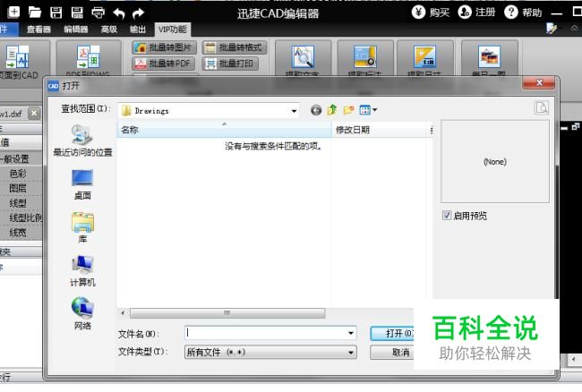This screenshot has width=582, height=392.
Task: Select the 图层 property row
Action: point(21,189)
